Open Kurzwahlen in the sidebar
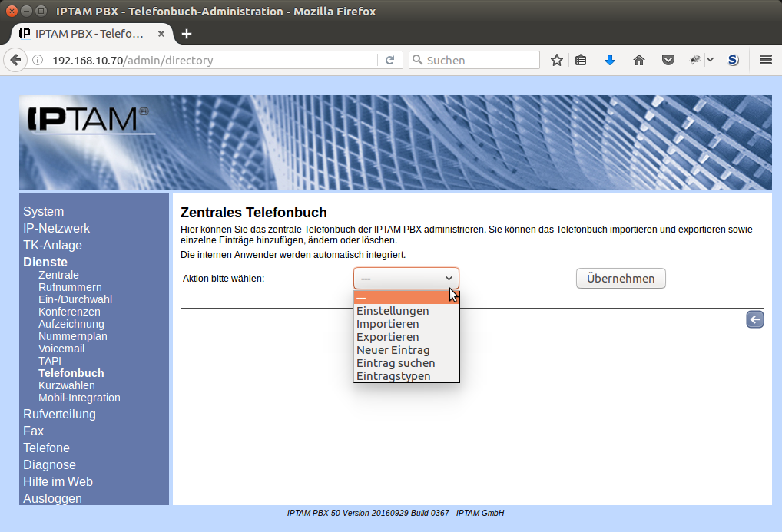This screenshot has height=532, width=782. [67, 385]
